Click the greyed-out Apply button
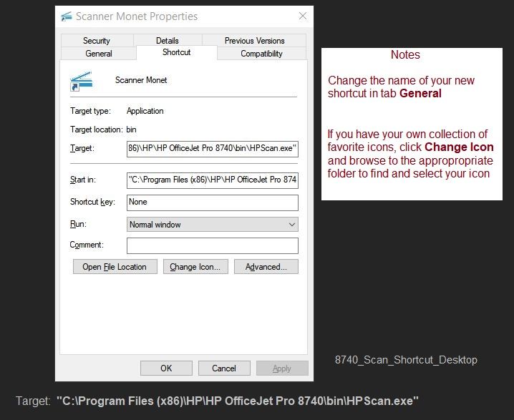 point(282,368)
